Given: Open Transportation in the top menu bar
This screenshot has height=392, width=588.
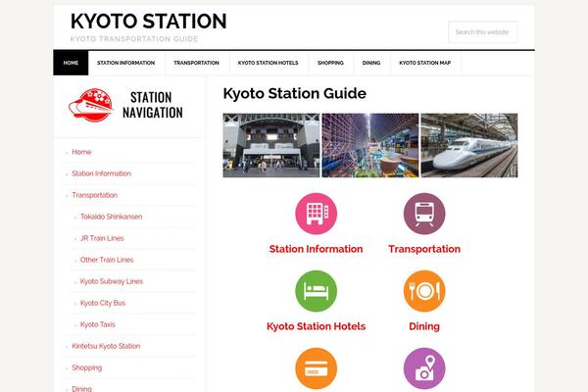Looking at the screenshot, I should coord(197,63).
